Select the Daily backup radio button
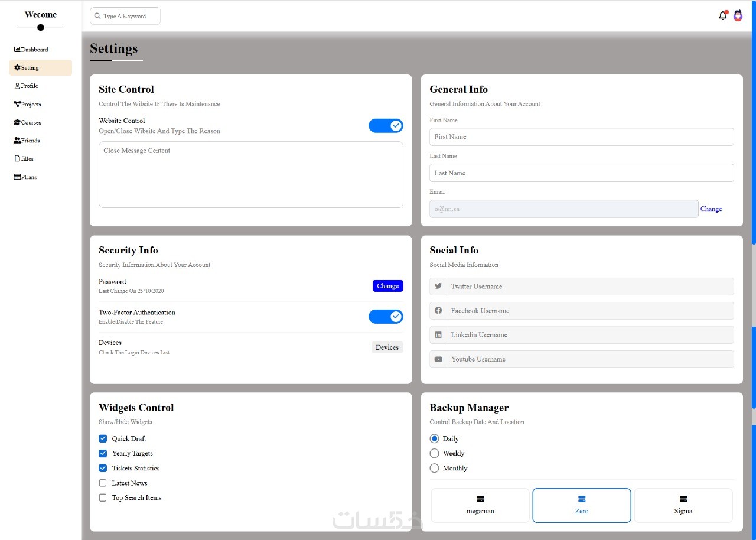 pos(435,438)
